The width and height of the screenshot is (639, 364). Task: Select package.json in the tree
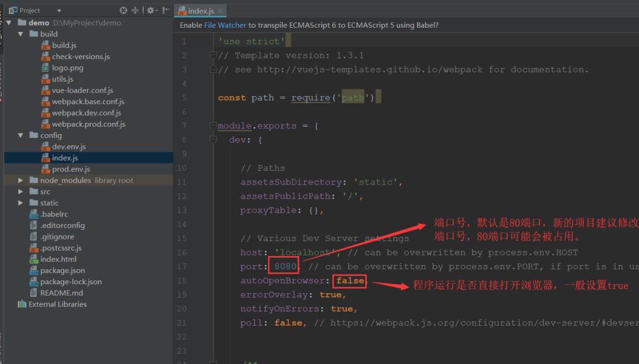(x=62, y=270)
